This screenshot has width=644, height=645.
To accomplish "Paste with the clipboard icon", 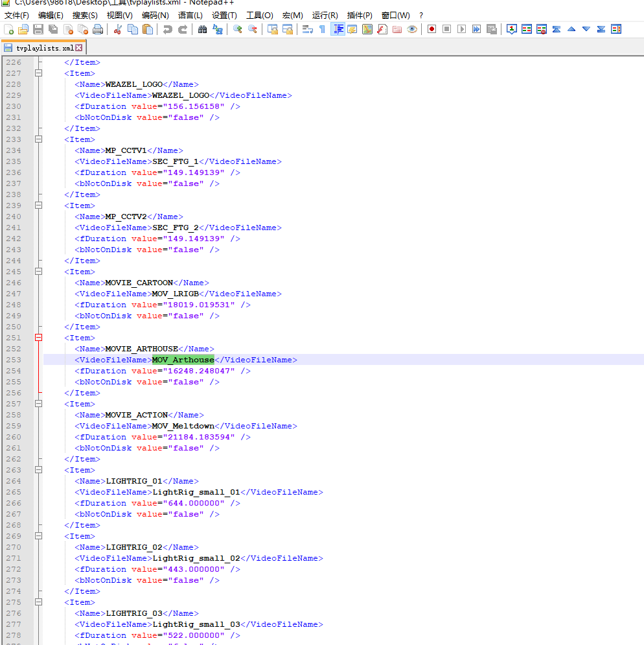I will [147, 29].
